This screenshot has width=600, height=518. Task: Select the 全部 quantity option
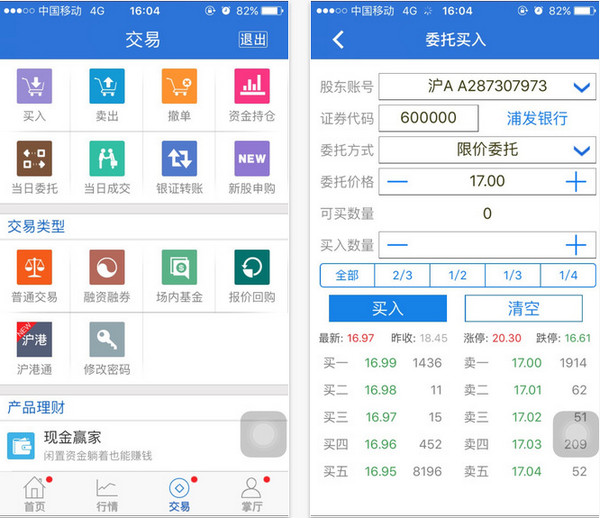pyautogui.click(x=347, y=276)
